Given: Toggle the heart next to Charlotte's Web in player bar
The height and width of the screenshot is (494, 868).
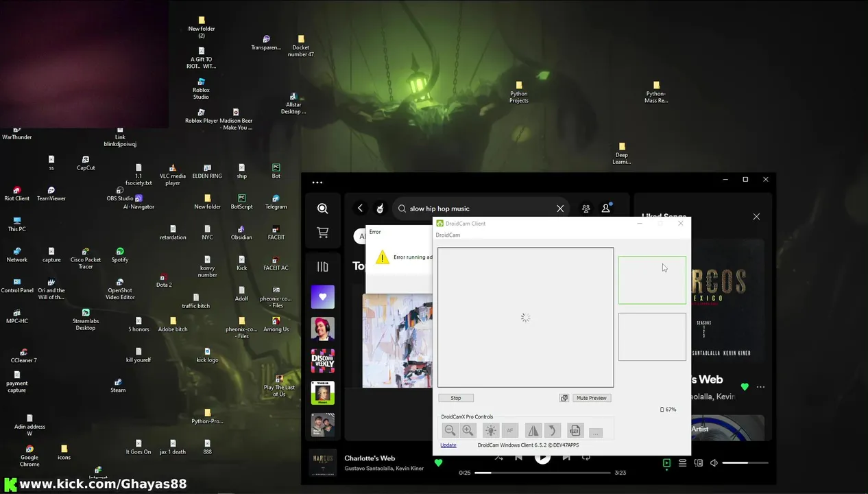Looking at the screenshot, I should pos(439,463).
